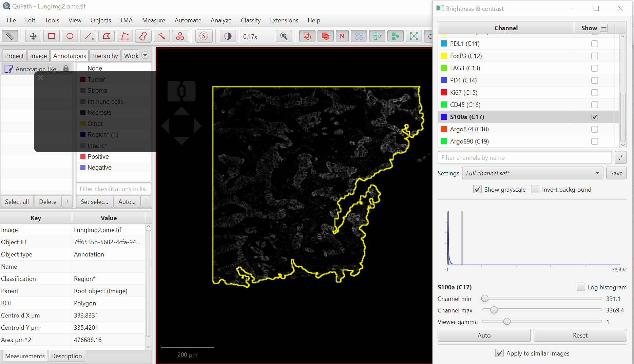Click the Channel max slider handle
Image resolution: width=634 pixels, height=364 pixels.
click(494, 310)
